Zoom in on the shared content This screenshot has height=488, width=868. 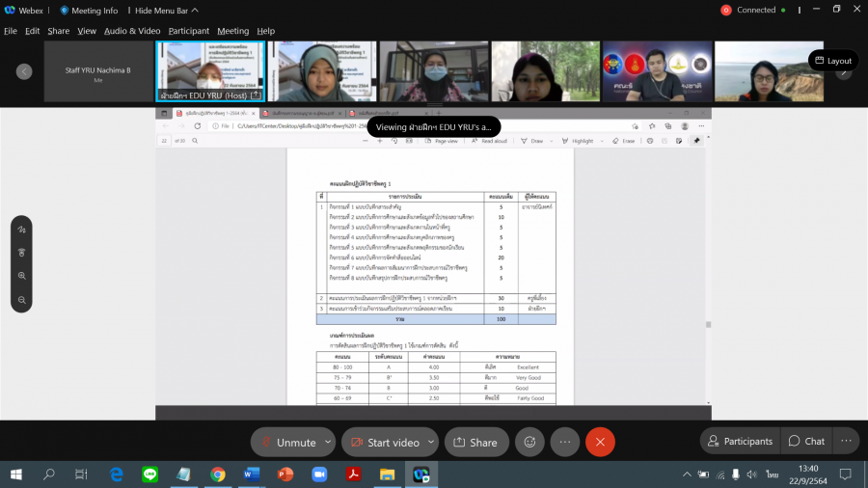[x=21, y=276]
